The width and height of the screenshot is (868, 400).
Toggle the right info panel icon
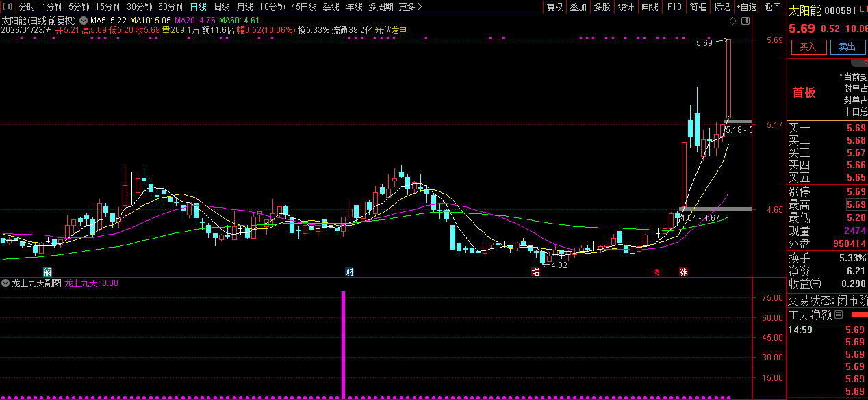coord(745,21)
